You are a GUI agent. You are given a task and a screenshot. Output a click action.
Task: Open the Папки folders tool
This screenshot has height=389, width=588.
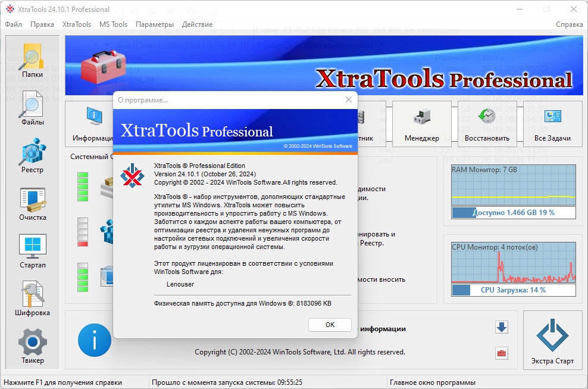click(32, 60)
